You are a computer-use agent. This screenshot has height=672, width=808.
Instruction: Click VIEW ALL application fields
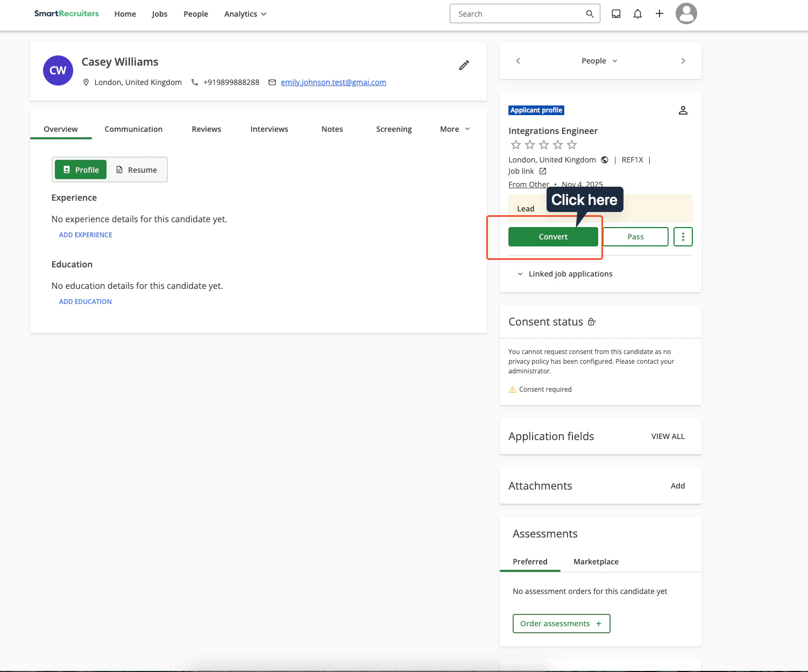pos(668,436)
